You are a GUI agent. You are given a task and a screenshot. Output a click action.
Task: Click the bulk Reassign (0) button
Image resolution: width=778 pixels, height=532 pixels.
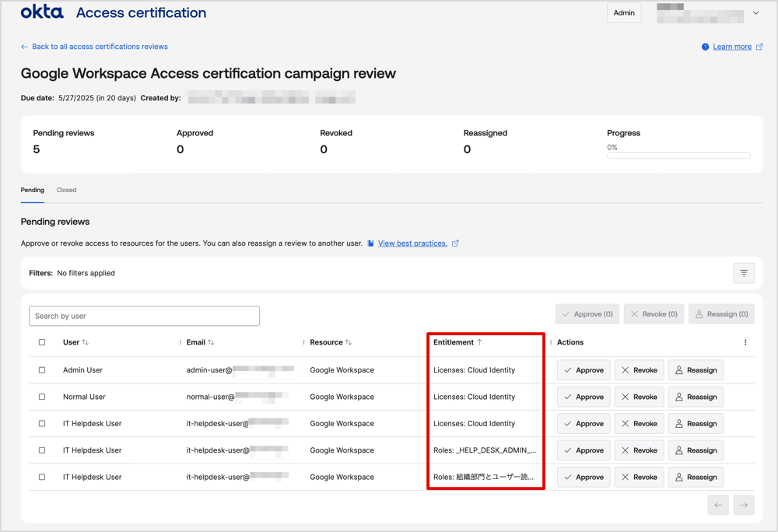pyautogui.click(x=721, y=314)
